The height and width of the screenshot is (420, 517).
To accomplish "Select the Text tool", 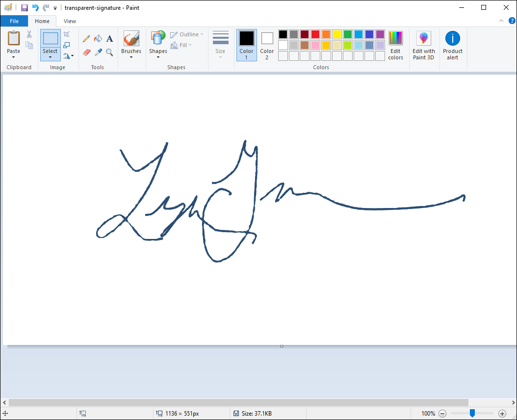I will click(x=109, y=39).
